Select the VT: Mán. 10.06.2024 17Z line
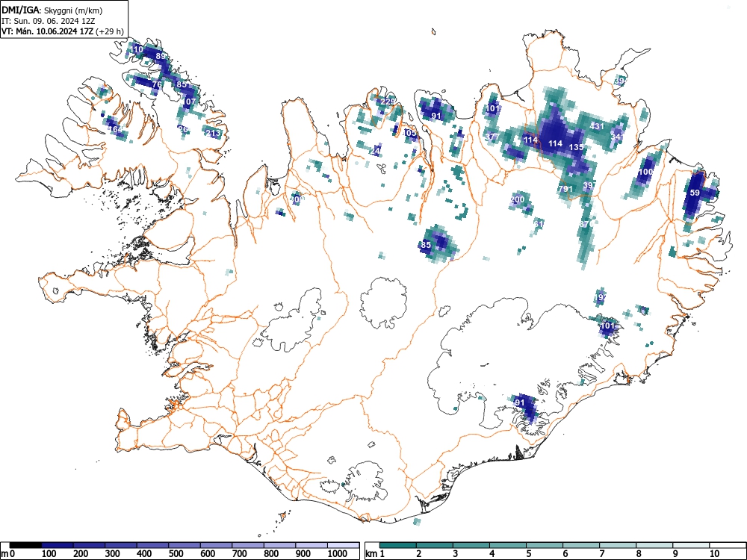Viewport: 747px width, 560px height. (x=63, y=31)
